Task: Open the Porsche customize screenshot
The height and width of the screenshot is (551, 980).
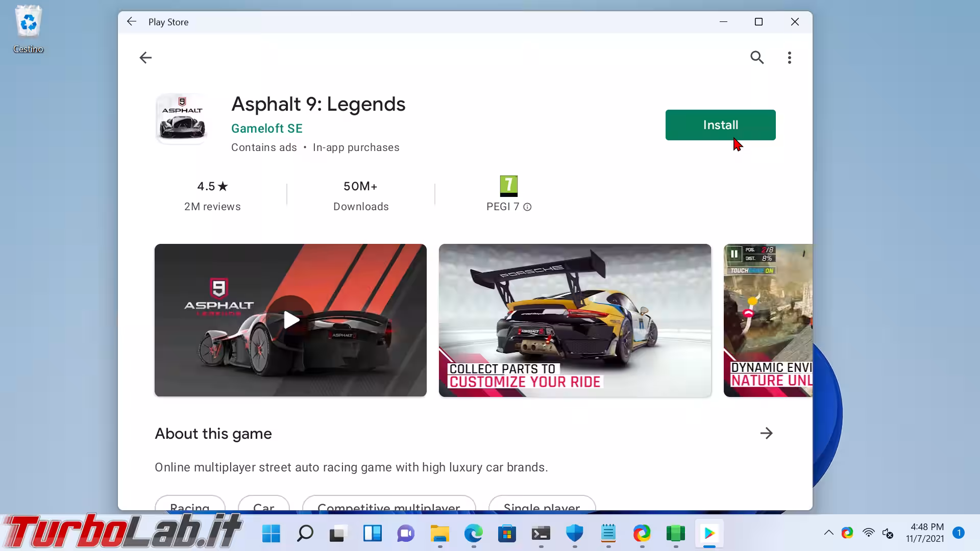Action: point(574,320)
